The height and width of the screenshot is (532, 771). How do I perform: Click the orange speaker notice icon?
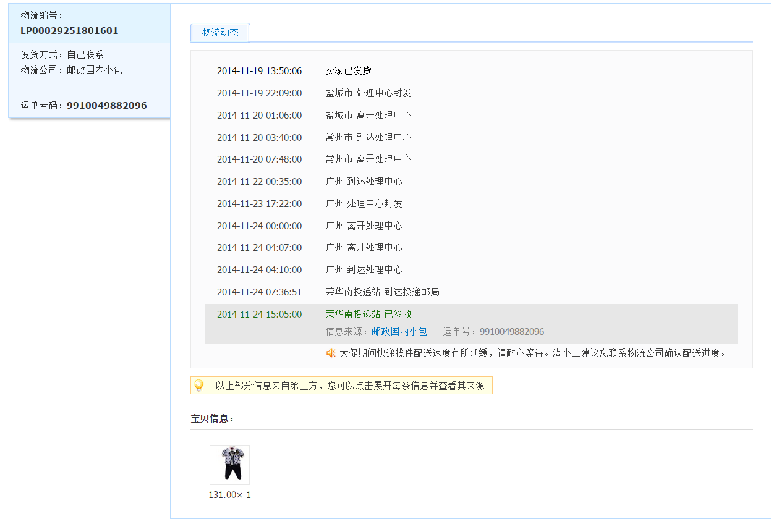[331, 353]
